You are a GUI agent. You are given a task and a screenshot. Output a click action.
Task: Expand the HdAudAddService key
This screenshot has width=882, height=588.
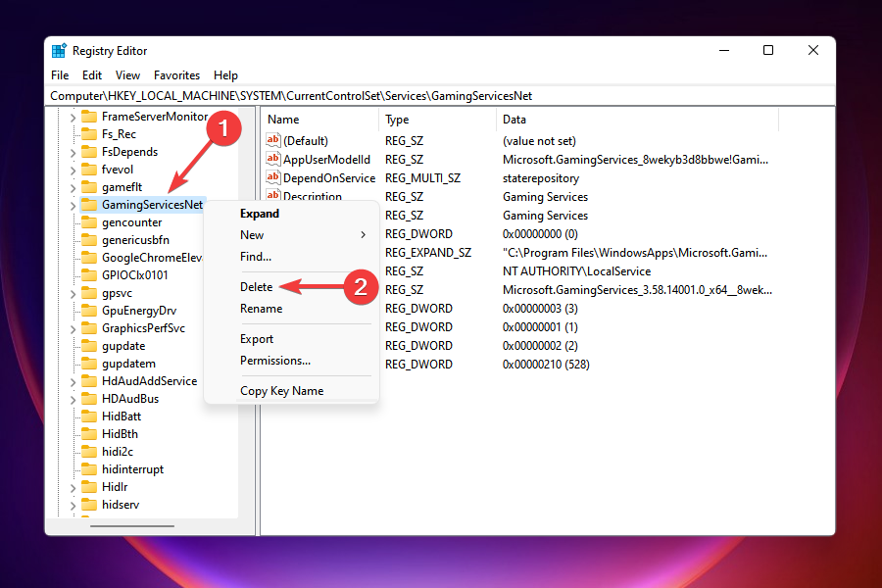click(73, 382)
